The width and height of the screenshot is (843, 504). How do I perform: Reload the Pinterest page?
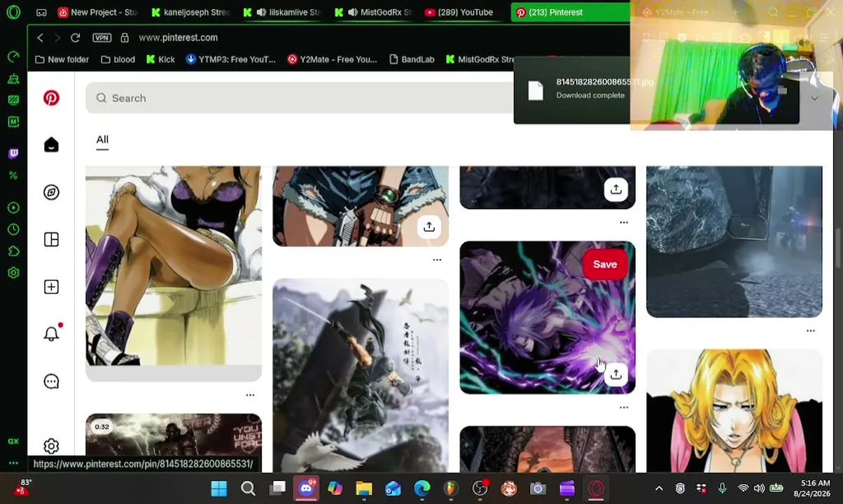tap(75, 38)
